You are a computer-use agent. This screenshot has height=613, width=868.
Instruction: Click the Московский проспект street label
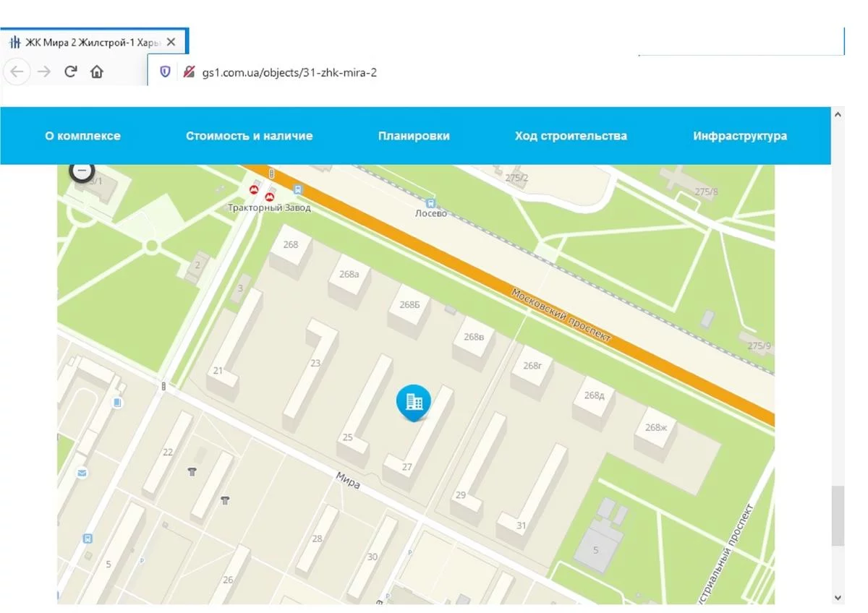pyautogui.click(x=561, y=316)
